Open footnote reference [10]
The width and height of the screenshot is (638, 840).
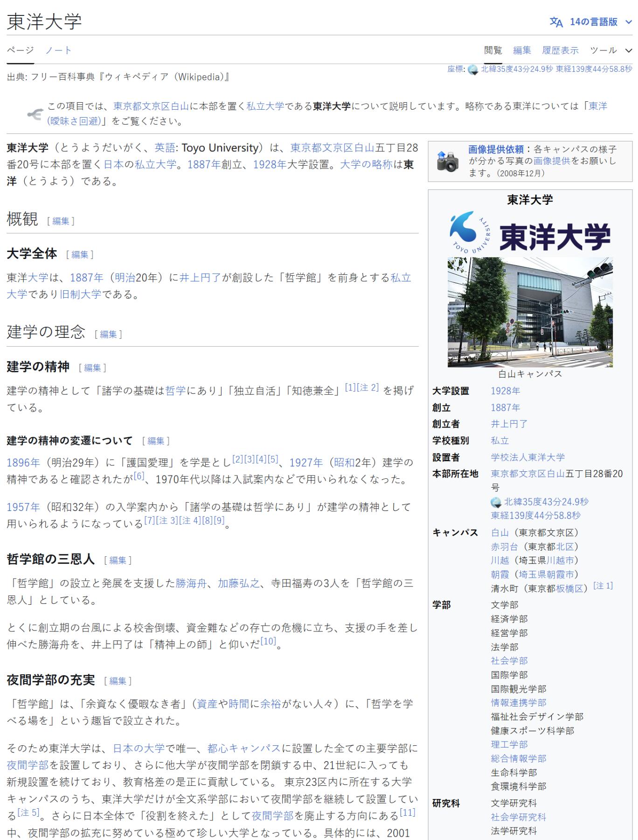(x=268, y=641)
